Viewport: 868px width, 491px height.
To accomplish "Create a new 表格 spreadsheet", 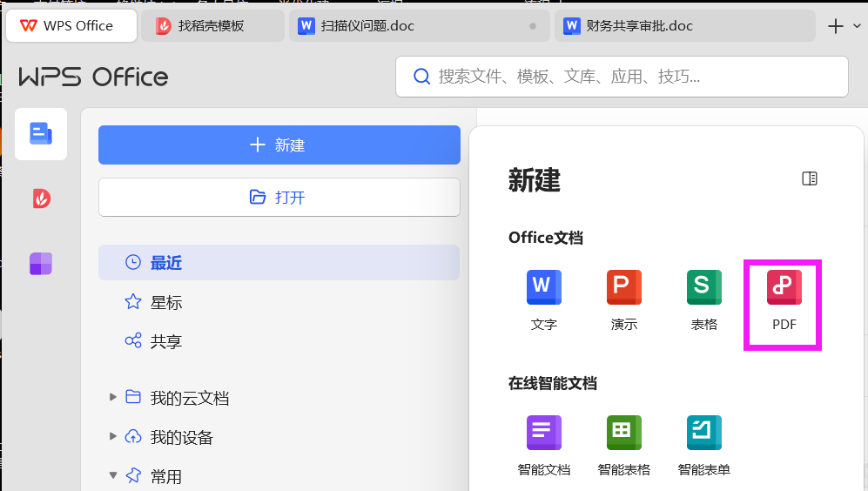I will 703,300.
